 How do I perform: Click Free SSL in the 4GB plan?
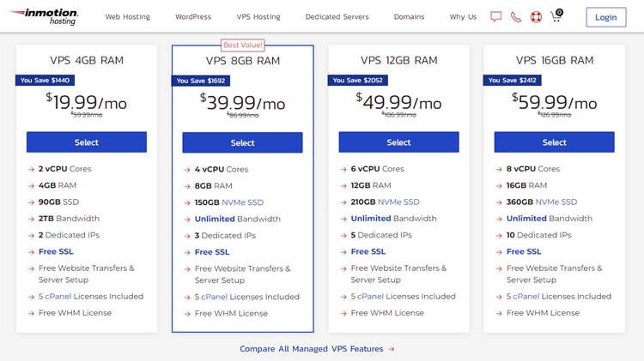pyautogui.click(x=56, y=251)
